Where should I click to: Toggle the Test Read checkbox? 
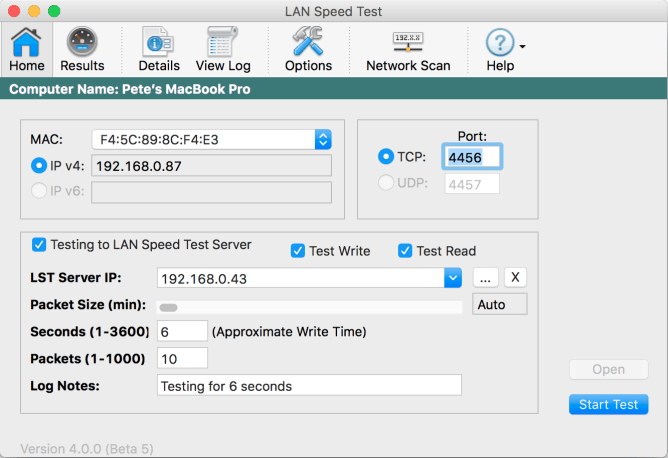[x=405, y=251]
